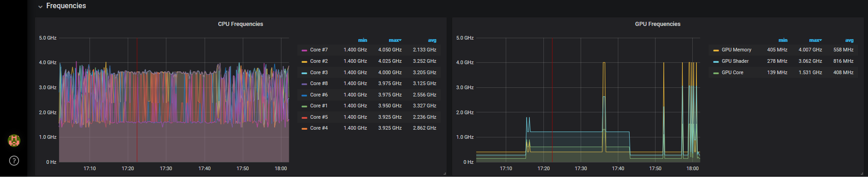The image size is (868, 177).
Task: Click 4.0 GHz label on GPU chart
Action: pos(465,62)
